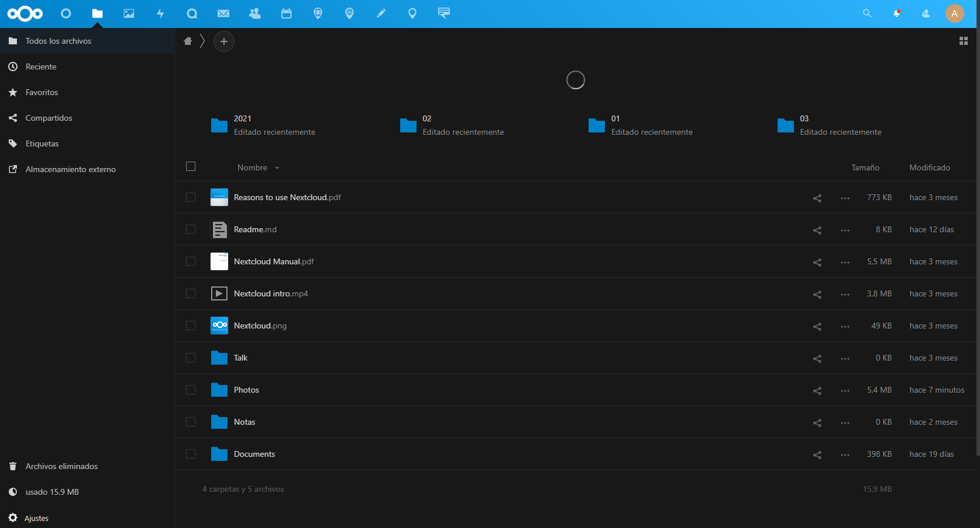Switch to grid view
This screenshot has height=528, width=980.
pos(964,41)
